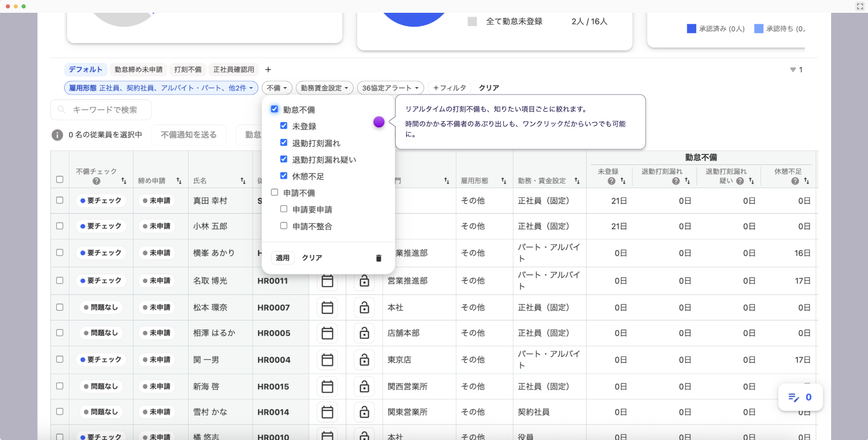Uncheck 退勤打刻漏れ checkbox

pos(284,143)
